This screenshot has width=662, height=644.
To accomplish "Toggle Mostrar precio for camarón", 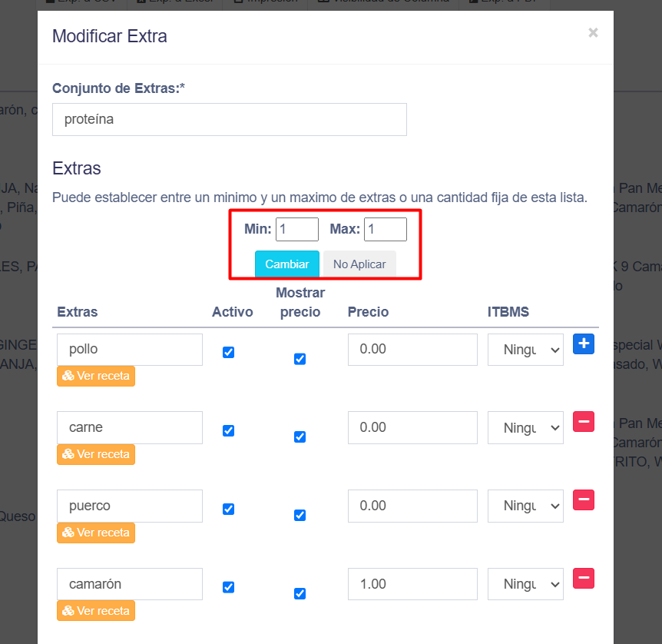I will click(300, 594).
